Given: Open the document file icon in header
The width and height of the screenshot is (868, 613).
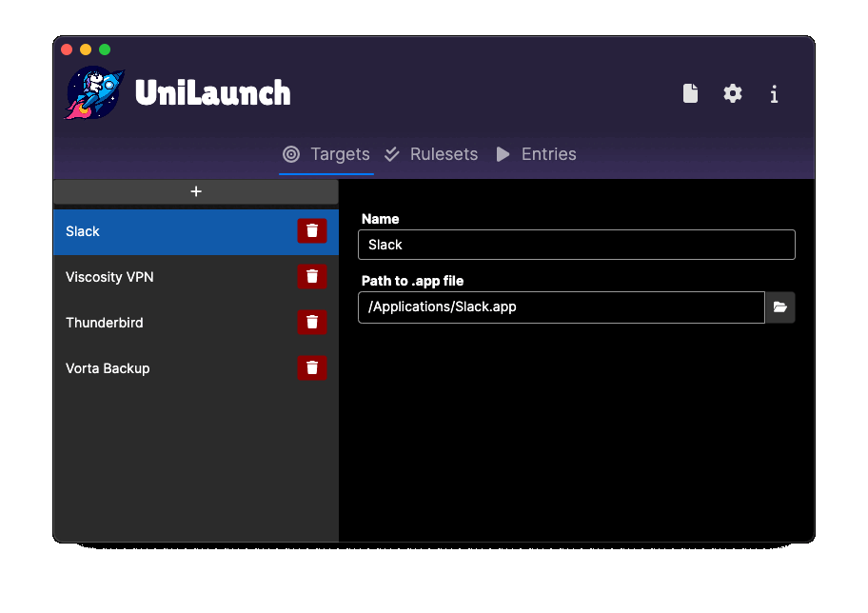Looking at the screenshot, I should tap(690, 93).
